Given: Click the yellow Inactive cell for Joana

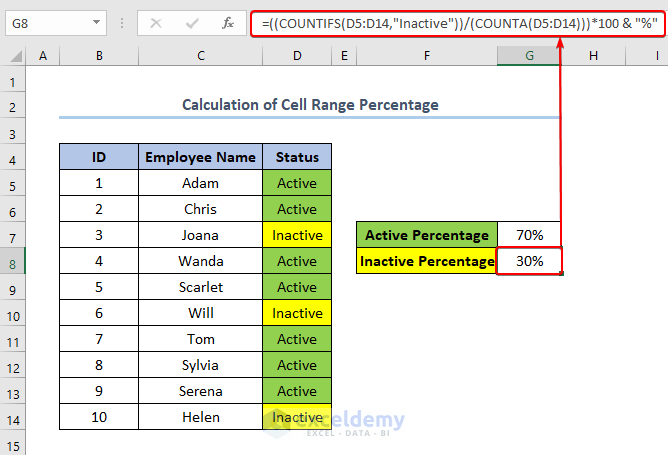Looking at the screenshot, I should click(297, 235).
